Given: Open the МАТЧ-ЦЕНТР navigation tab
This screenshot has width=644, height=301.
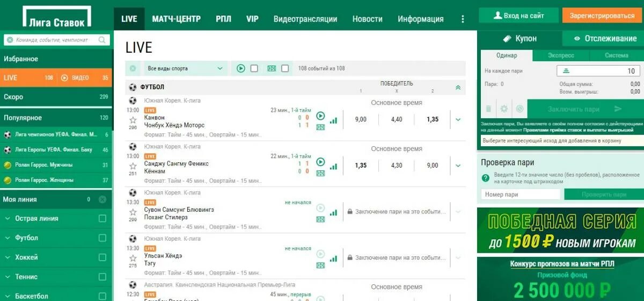Looking at the screenshot, I should coord(176,19).
